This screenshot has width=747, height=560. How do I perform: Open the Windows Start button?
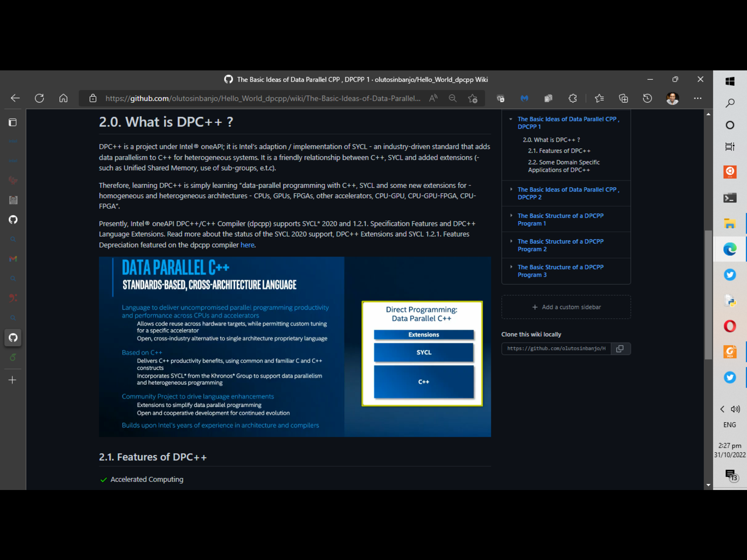point(730,81)
